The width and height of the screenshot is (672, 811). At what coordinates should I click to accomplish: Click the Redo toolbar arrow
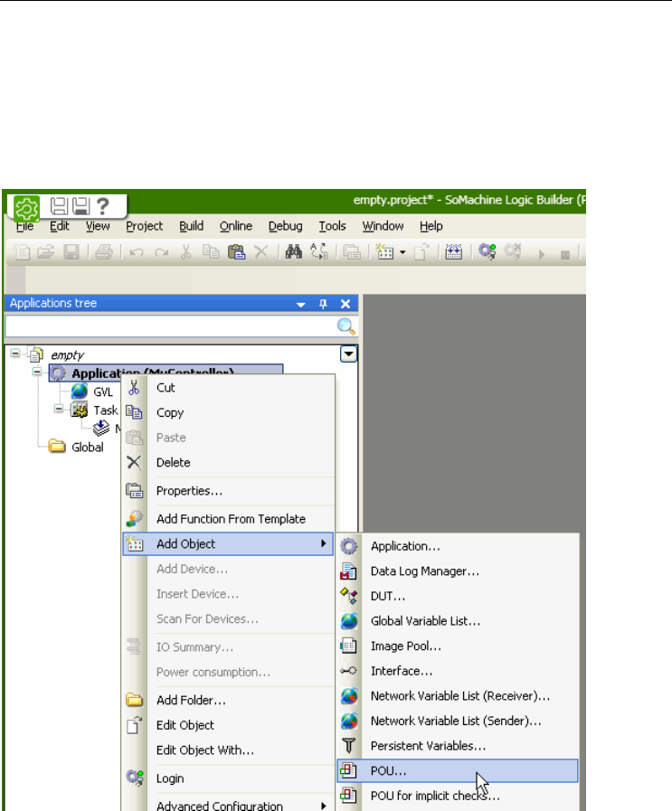click(161, 252)
